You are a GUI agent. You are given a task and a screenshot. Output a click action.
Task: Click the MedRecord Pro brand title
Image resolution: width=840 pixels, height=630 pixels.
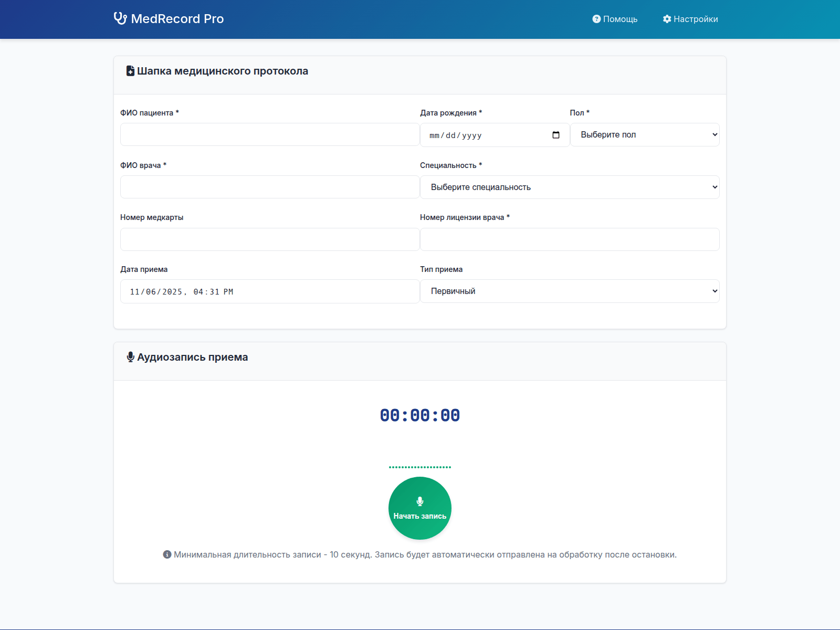pyautogui.click(x=177, y=19)
